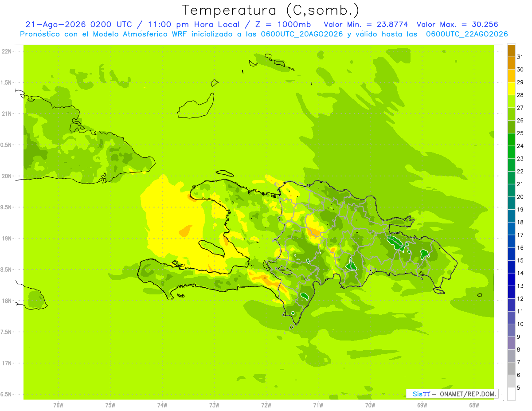Image resolution: width=532 pixels, height=411 pixels.
Task: Click the "76W" longitude axis label
Action: click(58, 405)
